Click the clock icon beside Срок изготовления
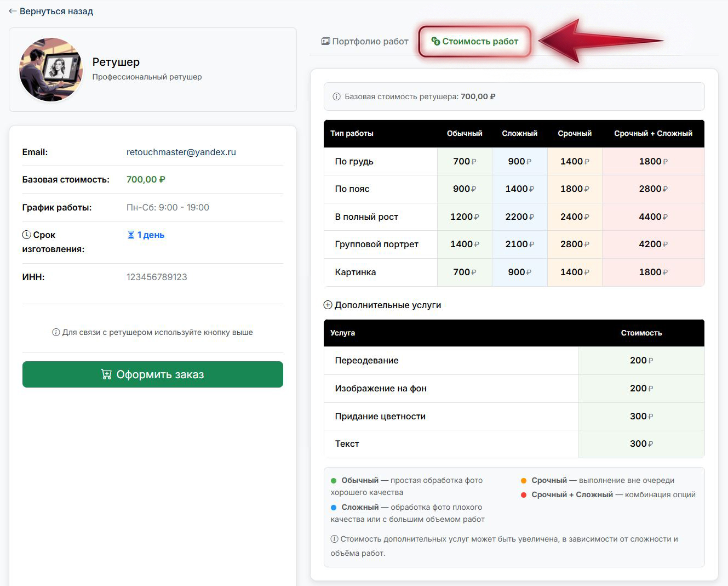The height and width of the screenshot is (586, 728). click(26, 235)
